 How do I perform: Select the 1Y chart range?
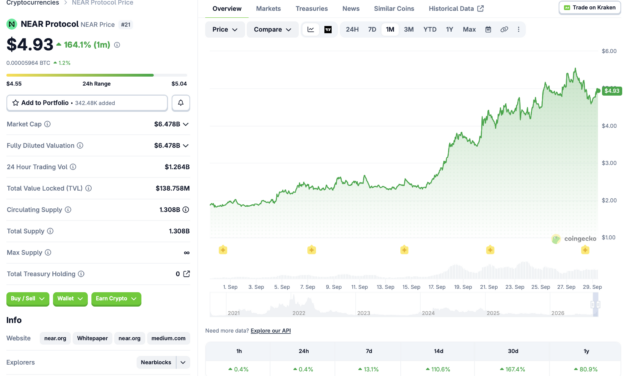(449, 30)
